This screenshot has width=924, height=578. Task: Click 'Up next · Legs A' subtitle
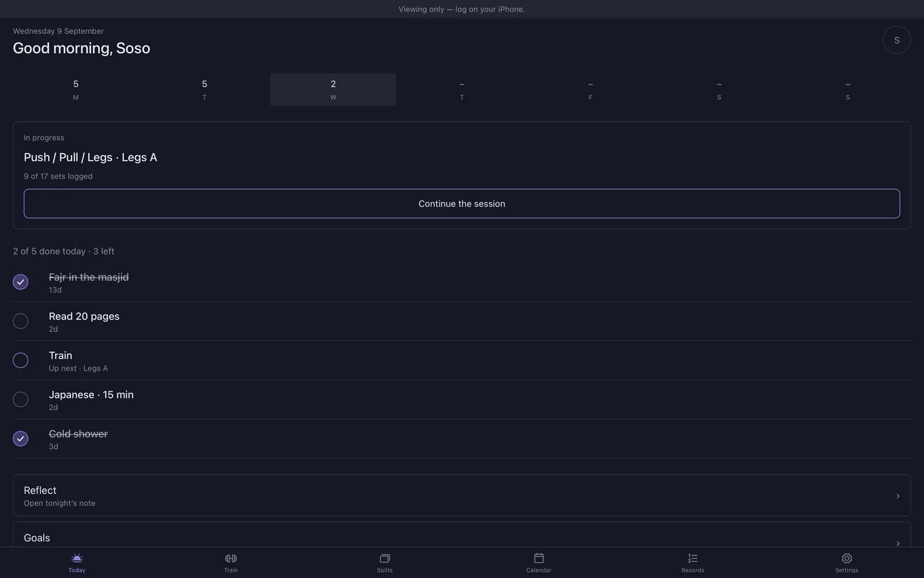coord(78,369)
